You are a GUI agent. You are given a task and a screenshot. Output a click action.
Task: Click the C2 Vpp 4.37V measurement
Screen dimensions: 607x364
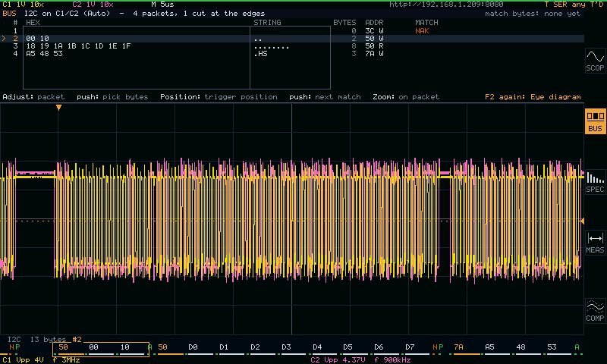[338, 360]
